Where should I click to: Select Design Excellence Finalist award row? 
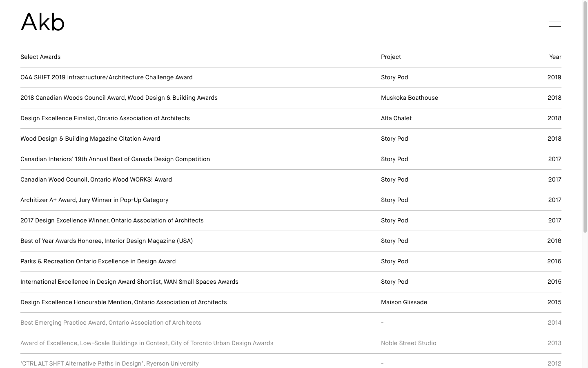[105, 118]
